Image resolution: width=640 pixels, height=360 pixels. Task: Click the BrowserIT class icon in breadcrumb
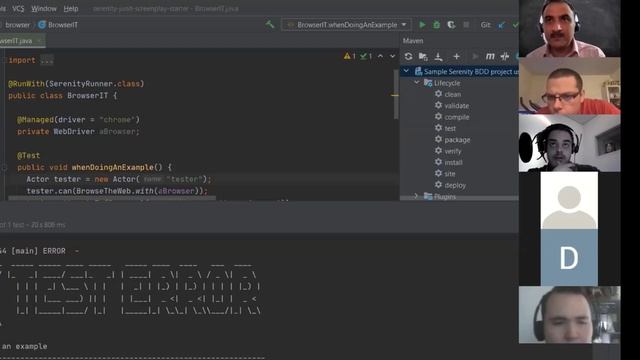point(42,25)
